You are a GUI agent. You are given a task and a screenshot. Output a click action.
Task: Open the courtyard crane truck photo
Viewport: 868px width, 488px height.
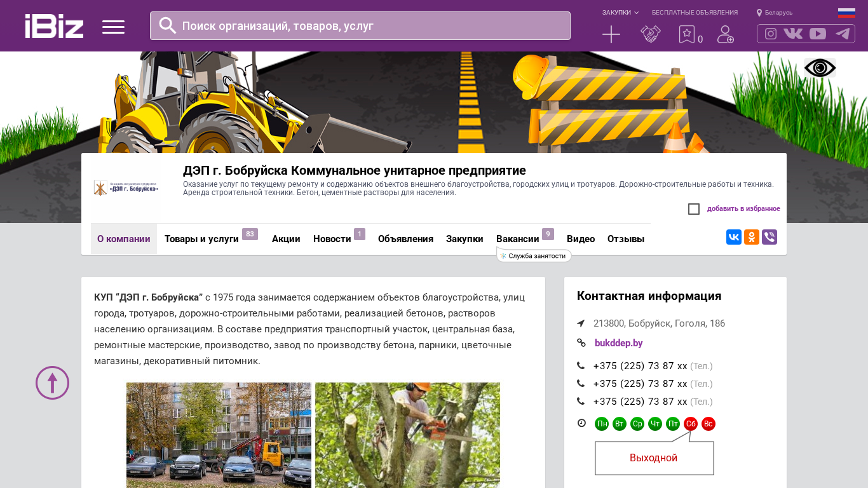(219, 435)
